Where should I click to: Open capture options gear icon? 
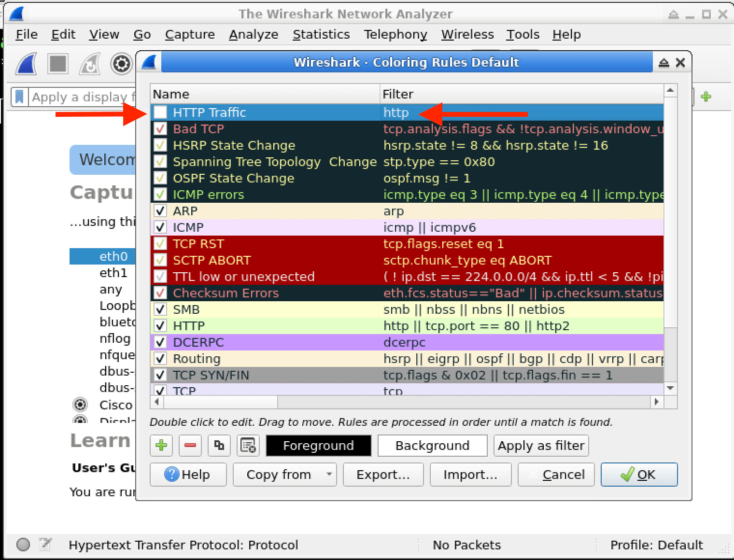[x=121, y=64]
